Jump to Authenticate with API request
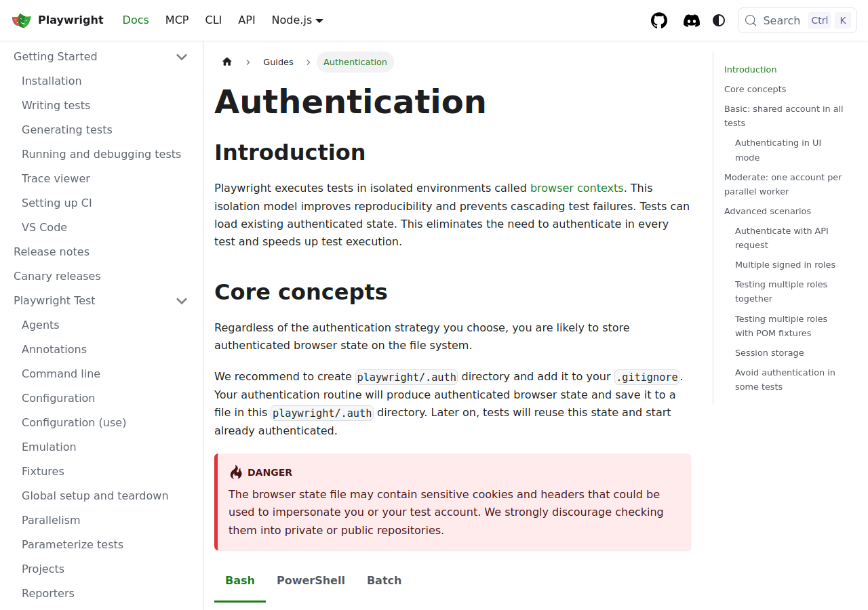The height and width of the screenshot is (610, 868). tap(782, 238)
